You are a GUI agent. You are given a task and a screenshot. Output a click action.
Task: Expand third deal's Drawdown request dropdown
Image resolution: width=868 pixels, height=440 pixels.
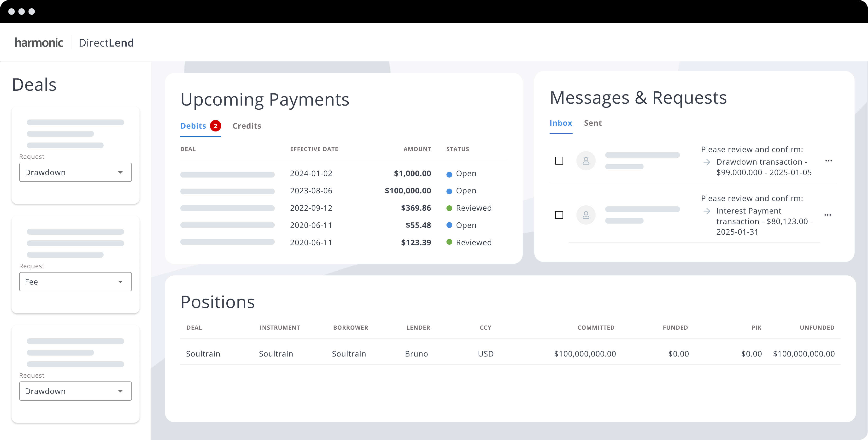76,391
